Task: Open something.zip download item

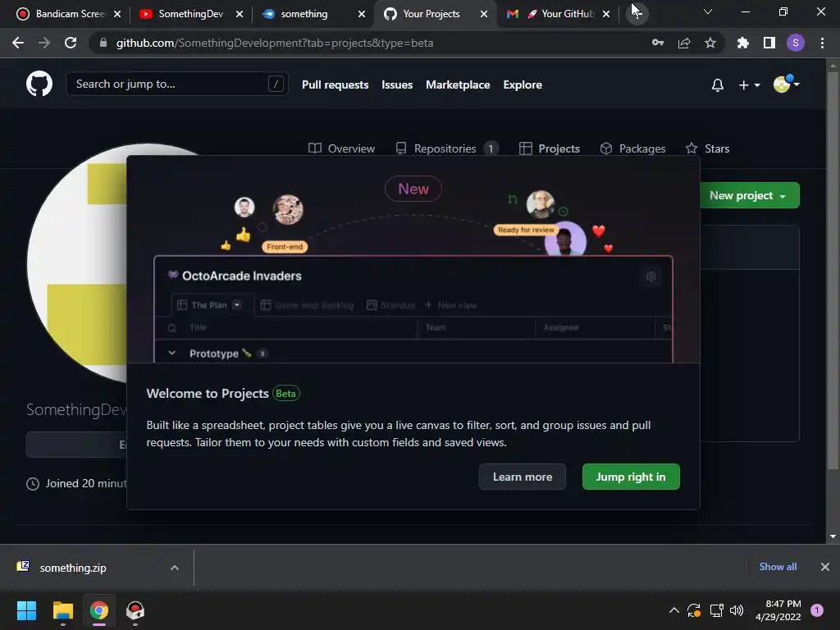Action: [73, 568]
